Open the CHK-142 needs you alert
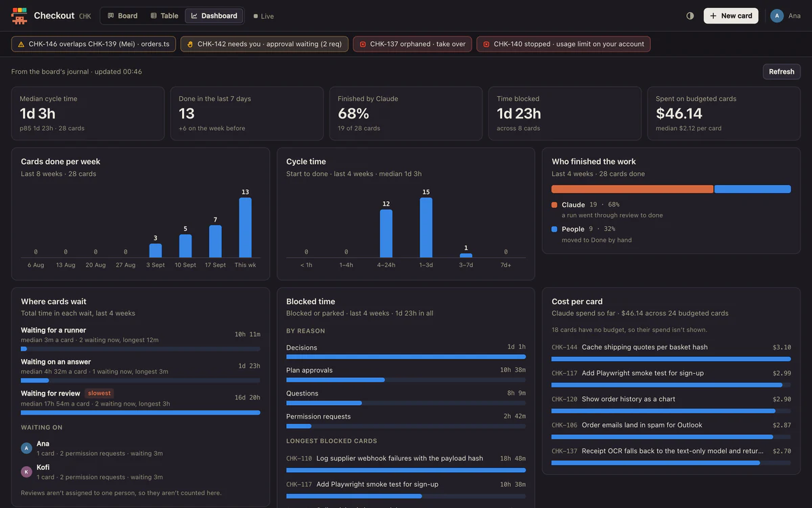 point(265,44)
